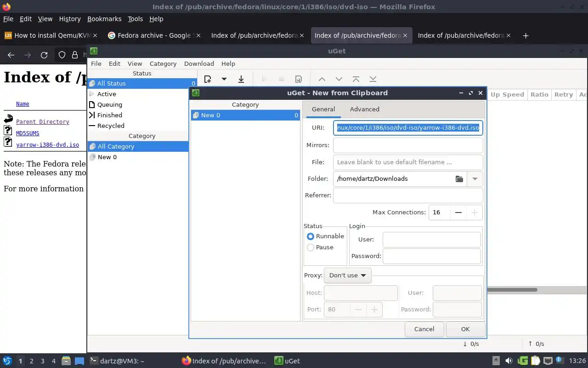Open uGet File menu
The image size is (588, 368).
pos(96,63)
